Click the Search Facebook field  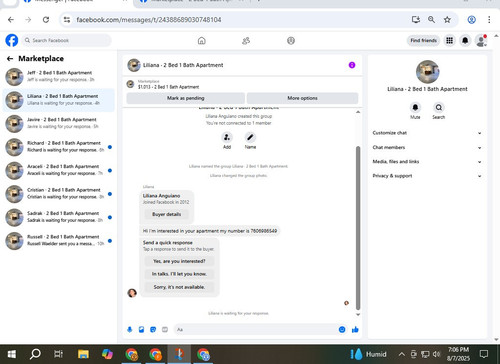pyautogui.click(x=67, y=40)
